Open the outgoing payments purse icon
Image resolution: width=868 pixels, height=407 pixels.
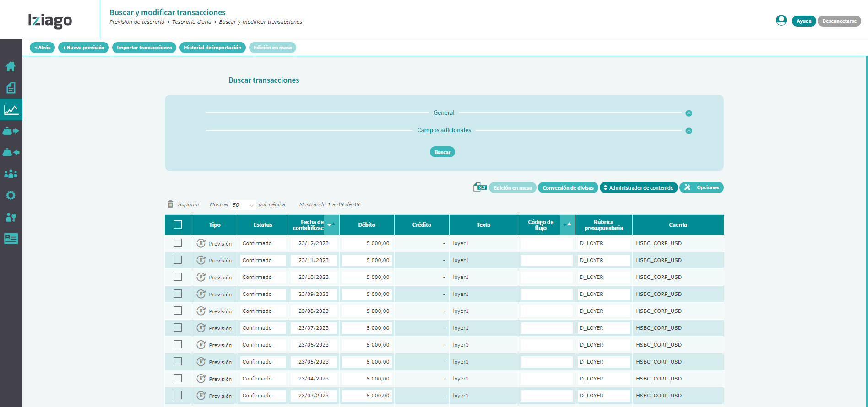11,131
